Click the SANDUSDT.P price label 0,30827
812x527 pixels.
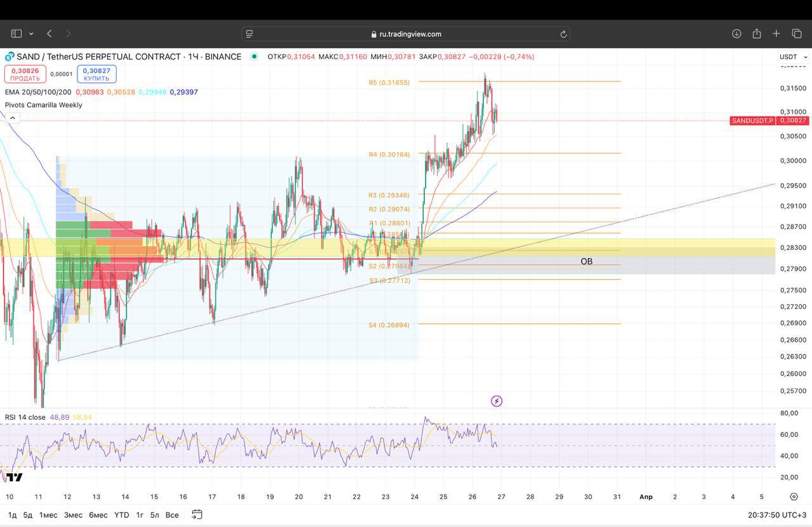[769, 120]
